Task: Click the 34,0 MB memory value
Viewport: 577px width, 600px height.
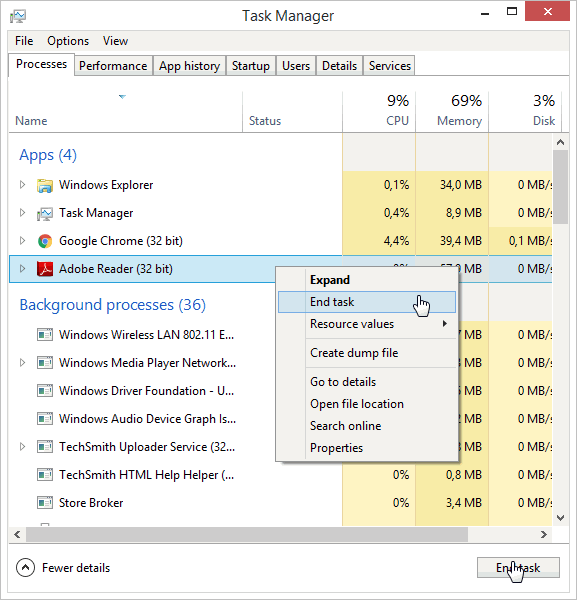Action: 461,185
